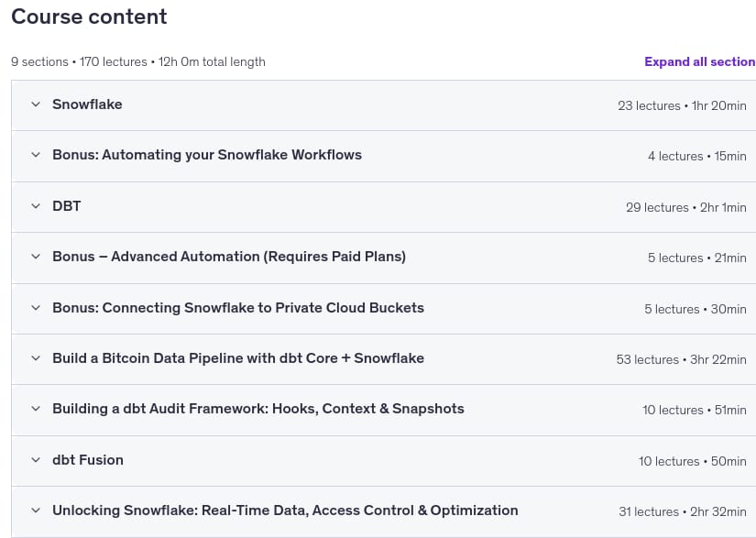This screenshot has width=756, height=538.
Task: Click '53 lectures • 3hr 22min' text
Action: pos(681,359)
